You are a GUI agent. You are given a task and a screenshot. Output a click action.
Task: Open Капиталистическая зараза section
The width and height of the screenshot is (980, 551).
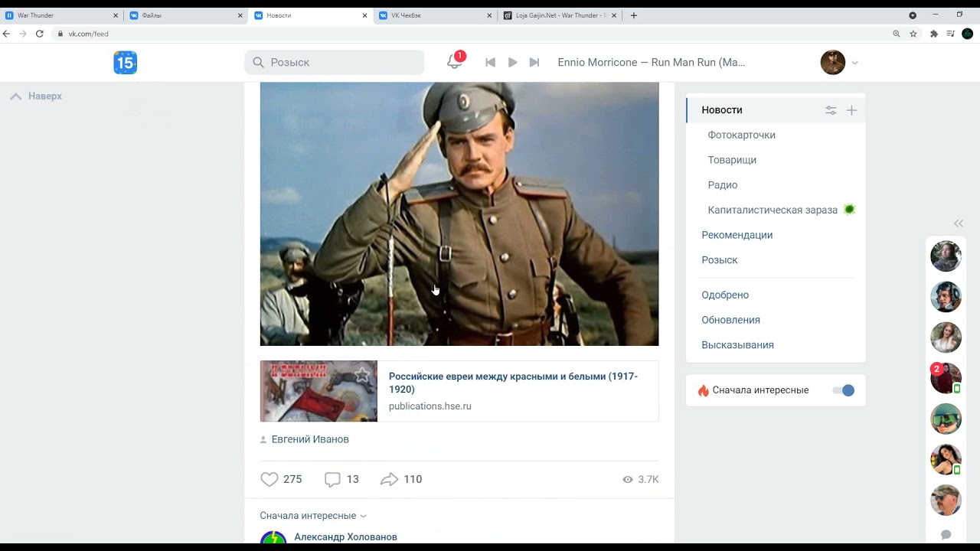tap(773, 210)
